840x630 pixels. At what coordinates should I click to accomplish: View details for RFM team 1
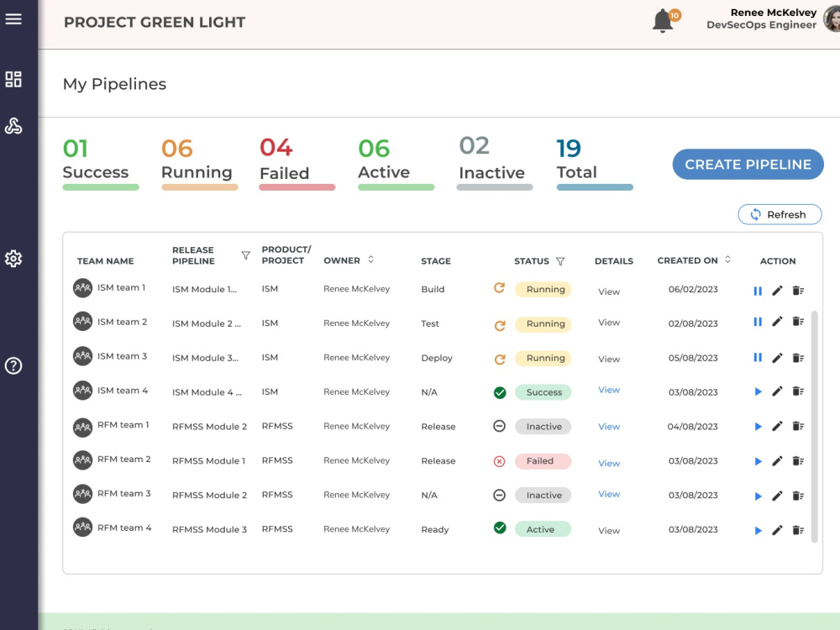click(x=608, y=427)
